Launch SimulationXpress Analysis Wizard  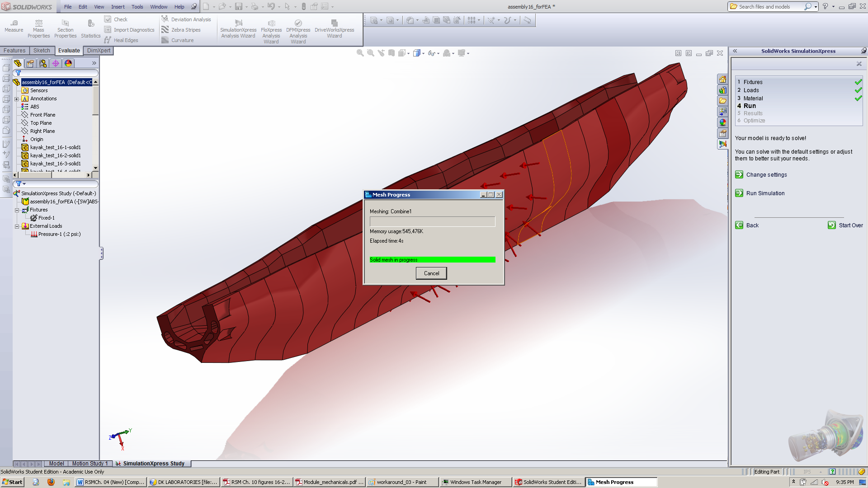pos(238,29)
